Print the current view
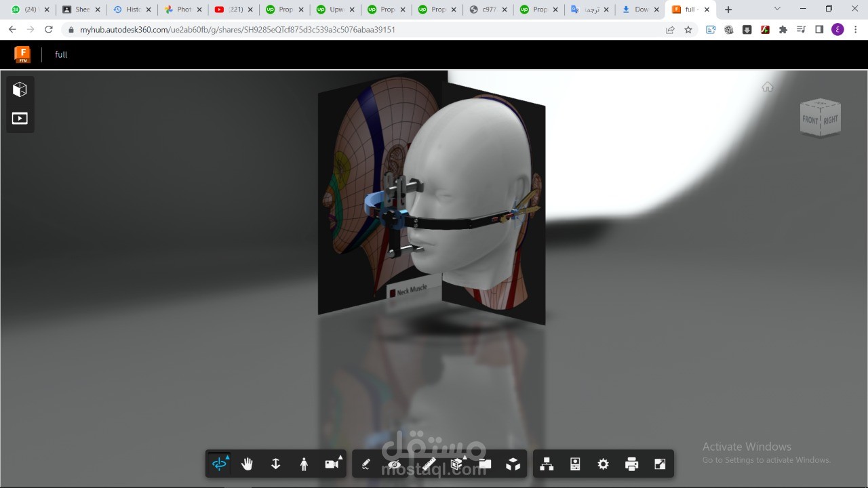 [631, 464]
